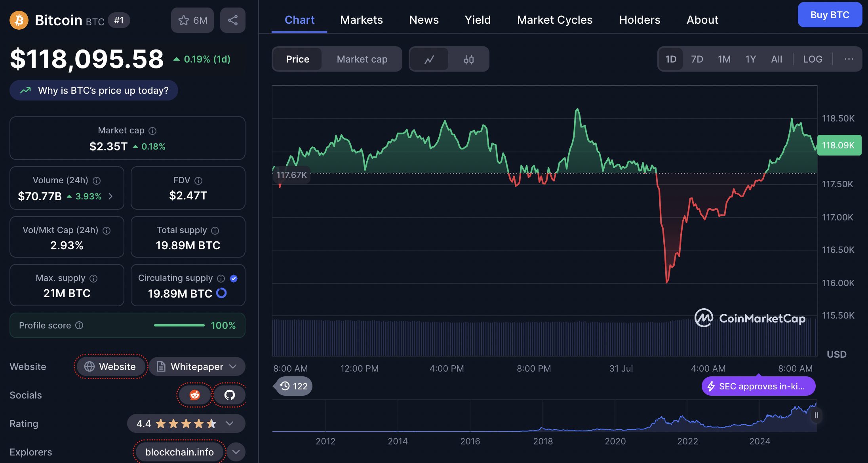Open the 122 history events badge
Image resolution: width=868 pixels, height=463 pixels.
(x=293, y=386)
